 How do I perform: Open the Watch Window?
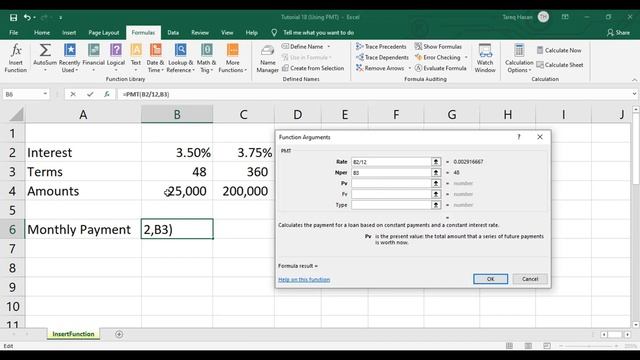tap(485, 58)
